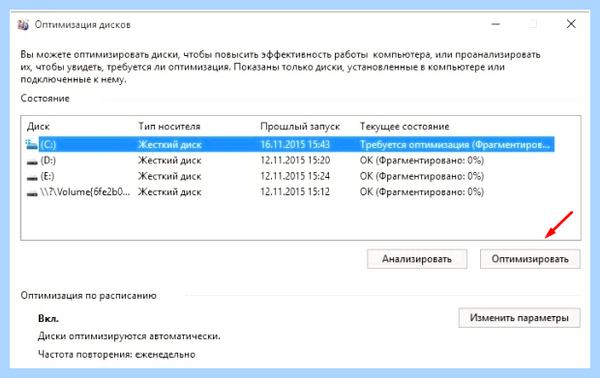The width and height of the screenshot is (600, 378).
Task: Click the OK fragmentation status of E:
Action: [422, 176]
